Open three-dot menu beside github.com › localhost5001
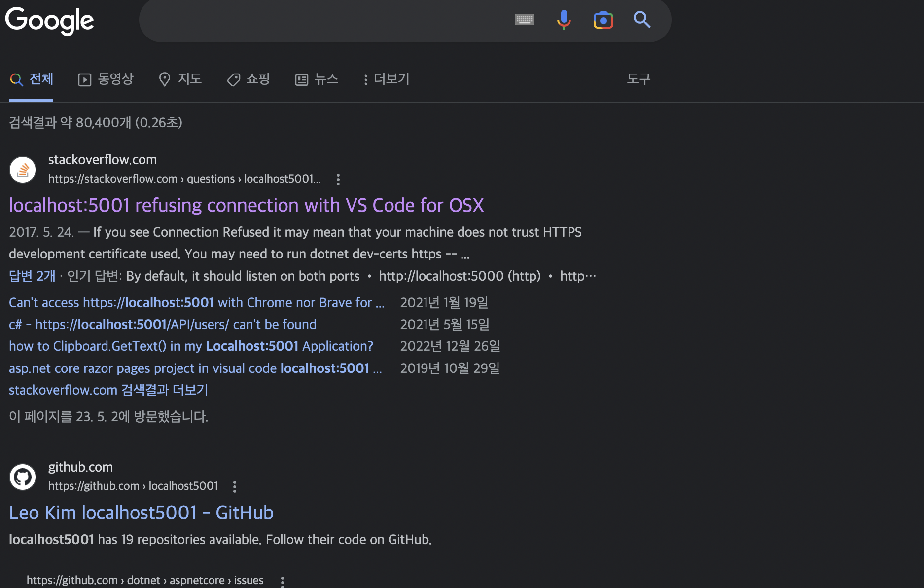Image resolution: width=924 pixels, height=588 pixels. tap(235, 486)
